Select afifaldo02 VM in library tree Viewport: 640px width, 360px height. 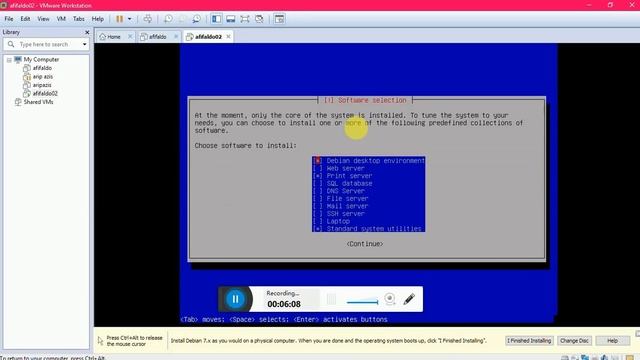(x=45, y=93)
